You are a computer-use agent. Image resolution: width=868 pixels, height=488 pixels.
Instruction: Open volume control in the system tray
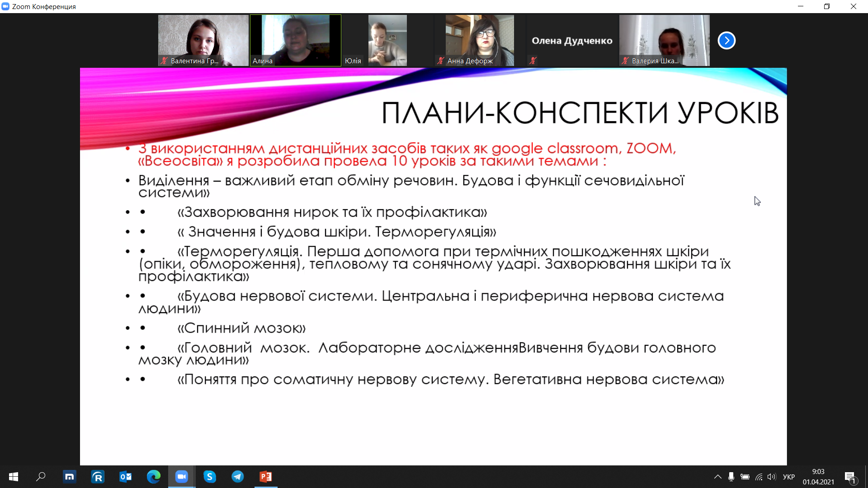tap(772, 477)
